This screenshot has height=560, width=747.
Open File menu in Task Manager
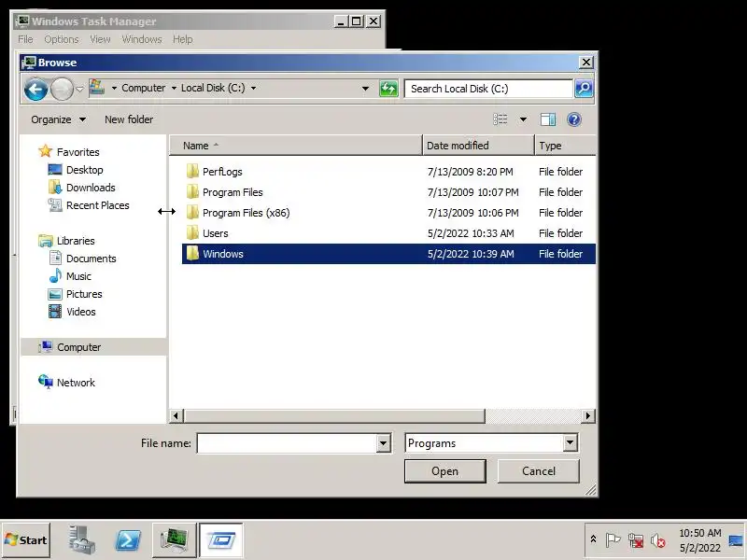pos(26,39)
